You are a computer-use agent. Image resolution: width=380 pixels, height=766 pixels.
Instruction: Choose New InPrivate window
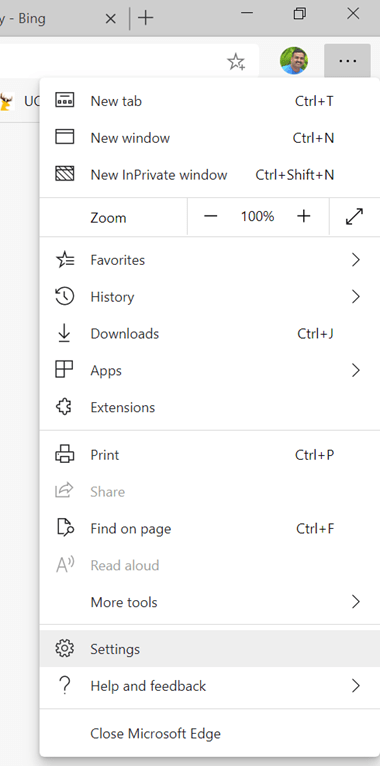point(210,174)
